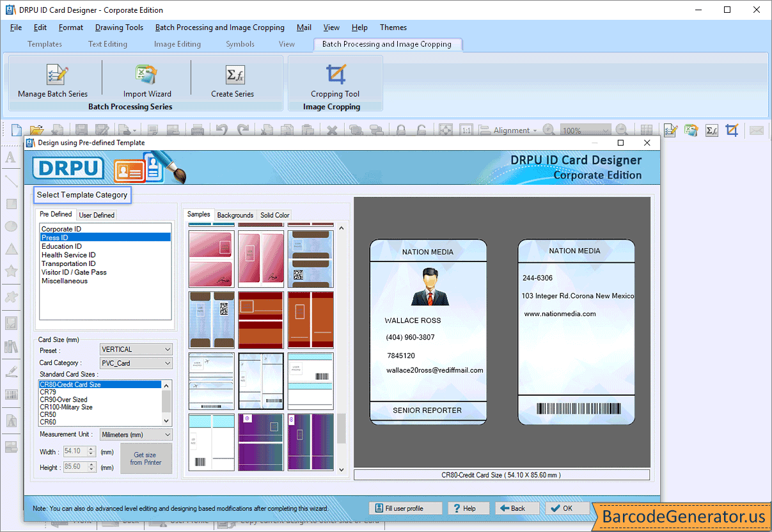
Task: Select the Cropping Tool in Image Cropping group
Action: point(335,79)
